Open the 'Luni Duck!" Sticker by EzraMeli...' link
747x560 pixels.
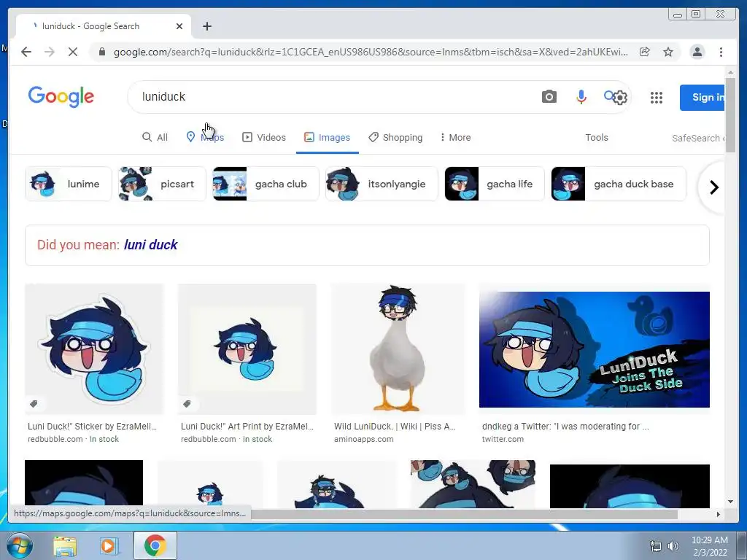click(x=92, y=426)
